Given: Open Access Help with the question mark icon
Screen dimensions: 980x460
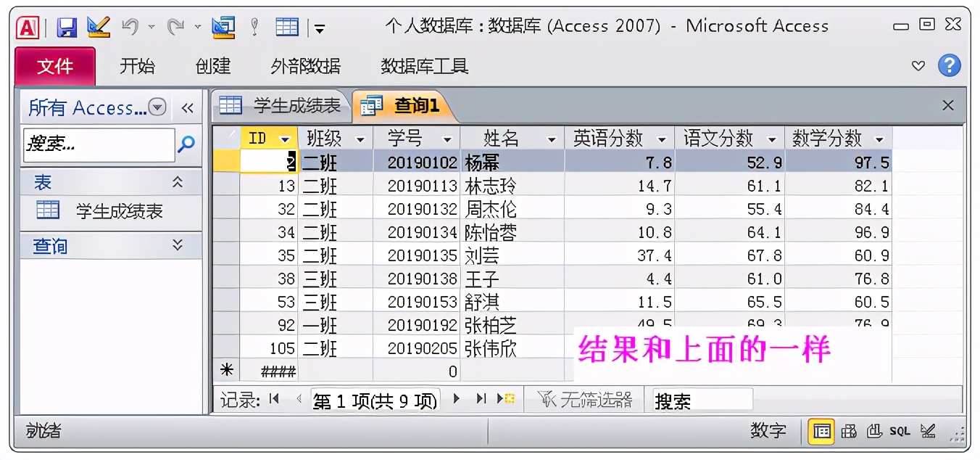Looking at the screenshot, I should [x=950, y=66].
